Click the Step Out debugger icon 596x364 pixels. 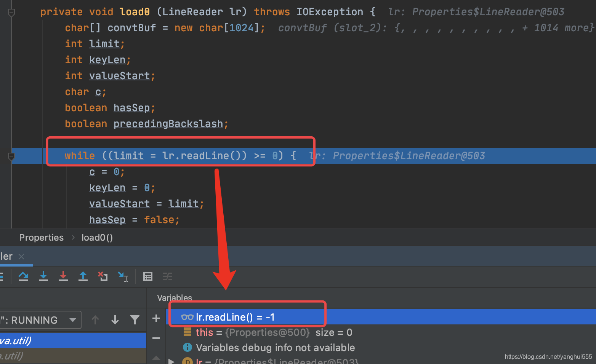(x=83, y=276)
